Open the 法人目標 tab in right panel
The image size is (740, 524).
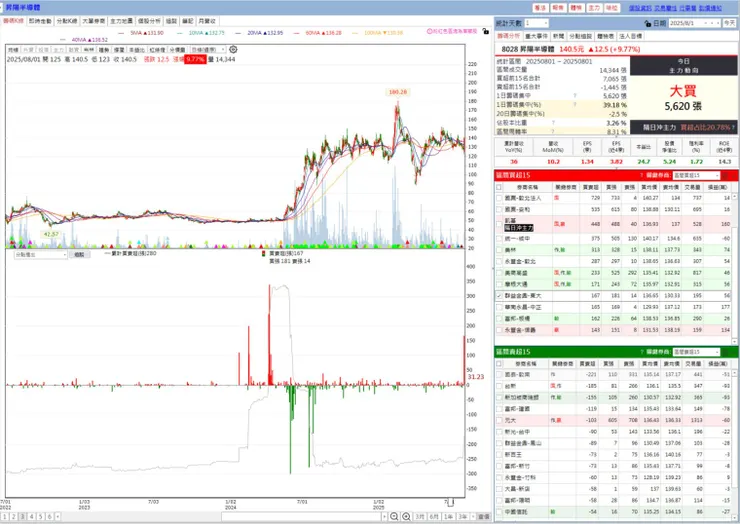click(630, 36)
